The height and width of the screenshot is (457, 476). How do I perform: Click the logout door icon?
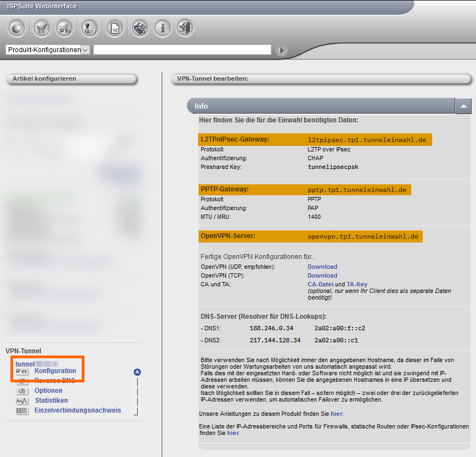click(186, 28)
